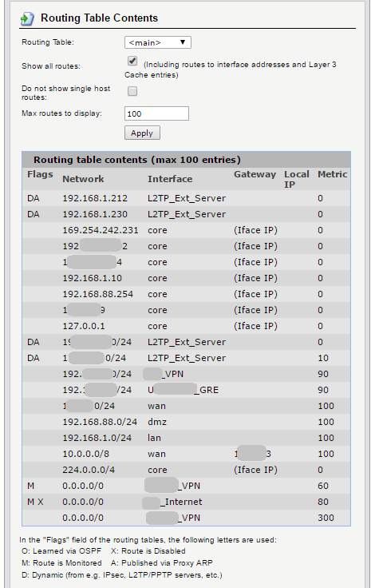The height and width of the screenshot is (588, 371).
Task: Click the wan interface in 10.0.0.0/8 row
Action: pyautogui.click(x=156, y=454)
